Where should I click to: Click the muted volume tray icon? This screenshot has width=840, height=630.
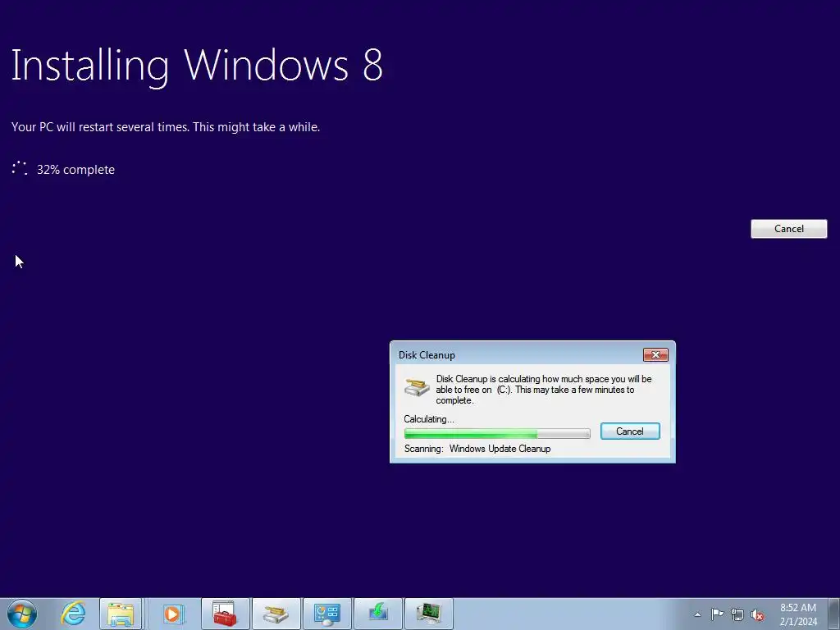757,615
